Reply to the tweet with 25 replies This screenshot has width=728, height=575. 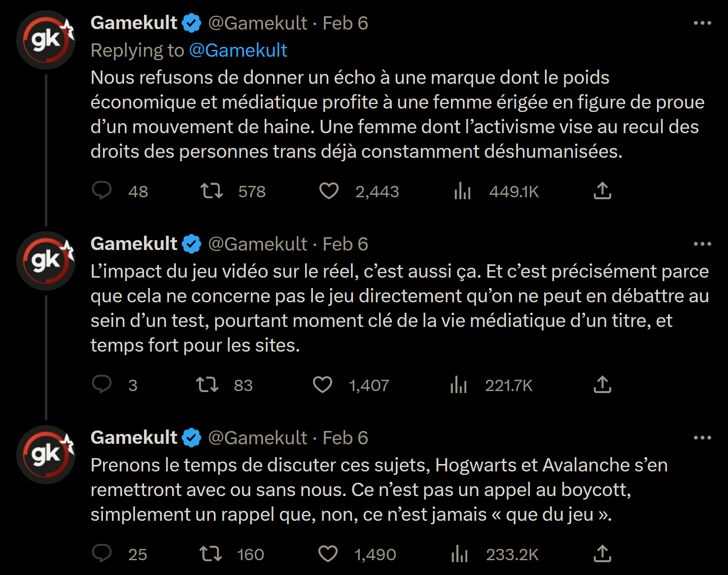click(x=102, y=554)
